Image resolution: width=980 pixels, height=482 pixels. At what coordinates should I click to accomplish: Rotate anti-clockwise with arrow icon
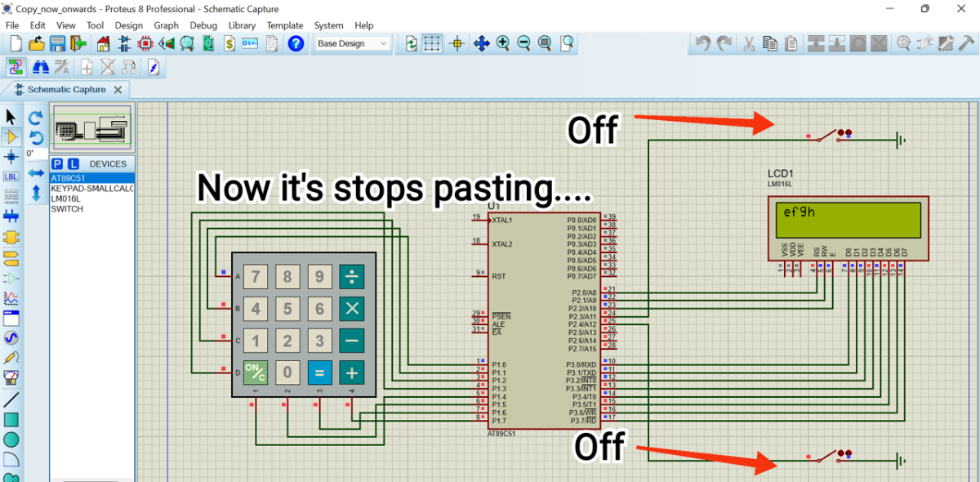(x=35, y=137)
